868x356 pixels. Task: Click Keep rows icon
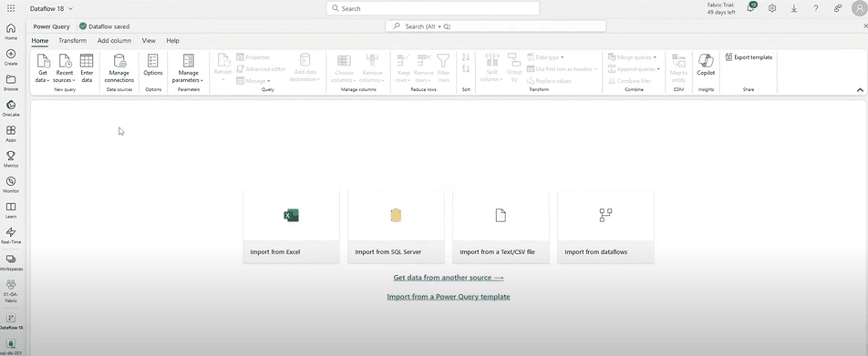(404, 60)
